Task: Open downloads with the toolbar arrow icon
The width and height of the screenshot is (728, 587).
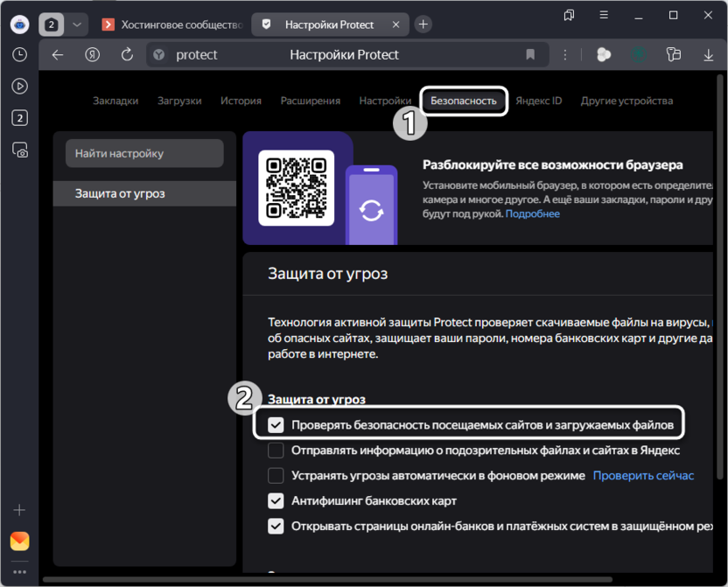Action: pos(708,54)
